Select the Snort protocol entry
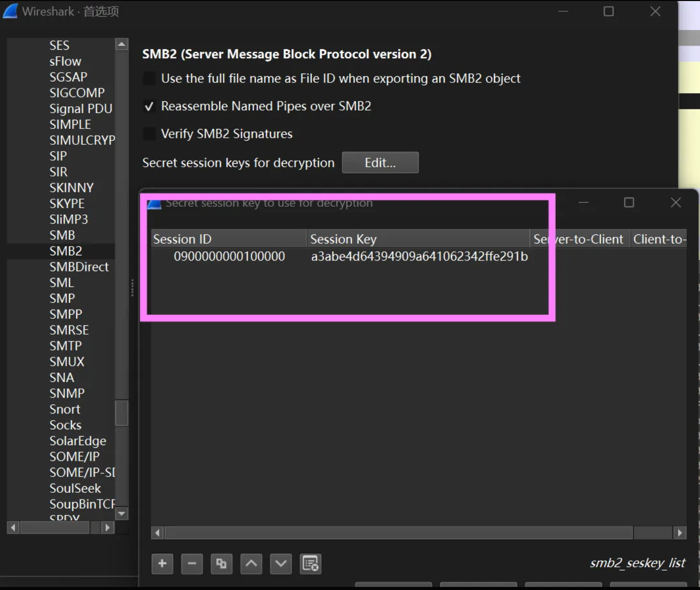 point(64,409)
